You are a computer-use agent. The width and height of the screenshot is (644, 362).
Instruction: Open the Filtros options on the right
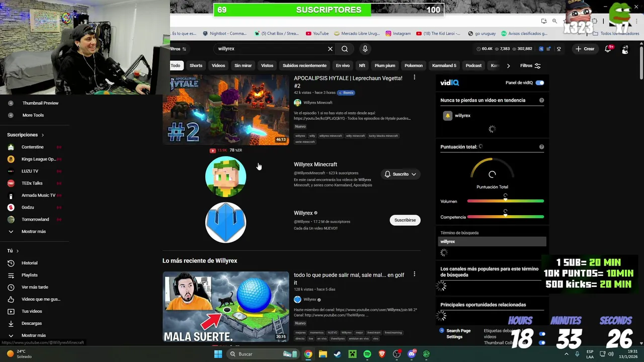(530, 65)
